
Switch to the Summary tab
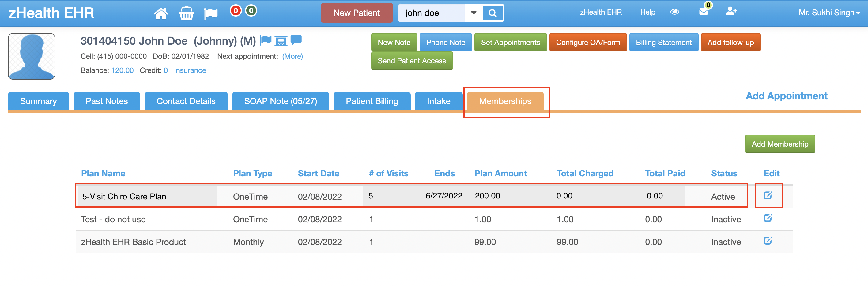pyautogui.click(x=38, y=101)
